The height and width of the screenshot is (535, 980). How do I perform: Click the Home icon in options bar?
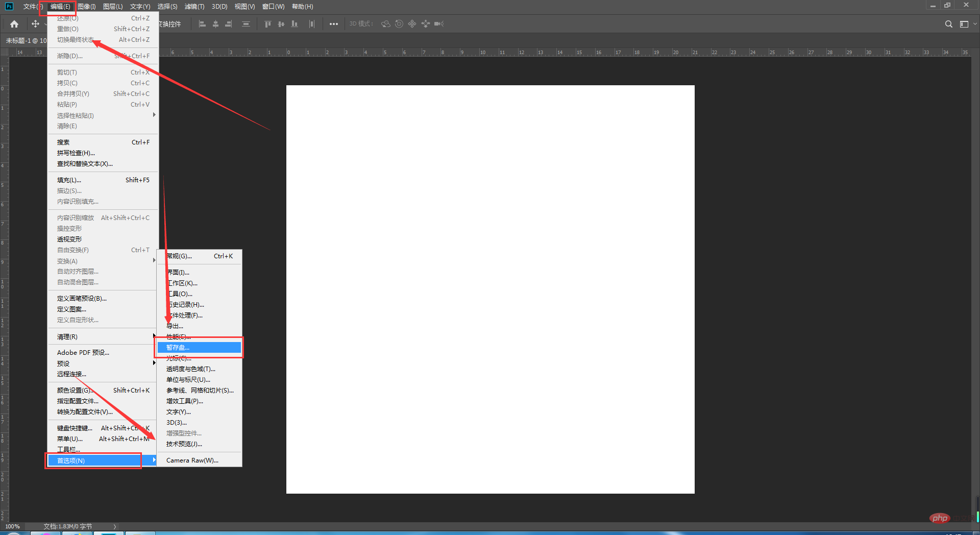(14, 24)
